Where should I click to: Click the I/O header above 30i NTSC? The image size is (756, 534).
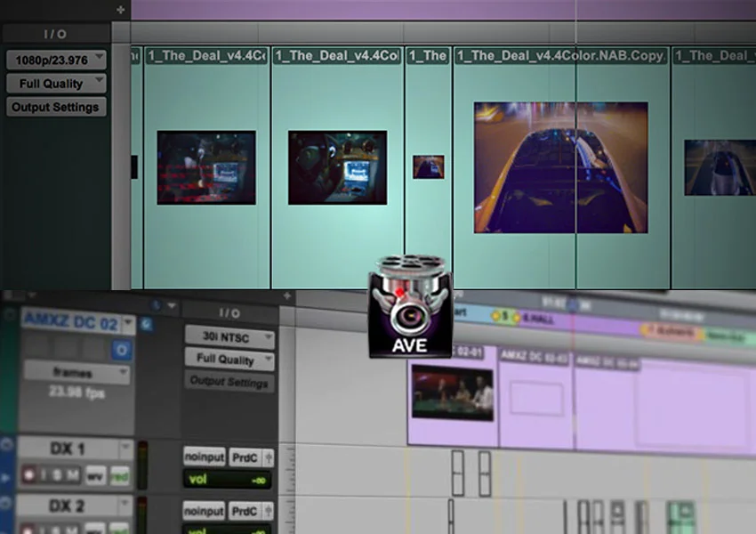(x=229, y=313)
